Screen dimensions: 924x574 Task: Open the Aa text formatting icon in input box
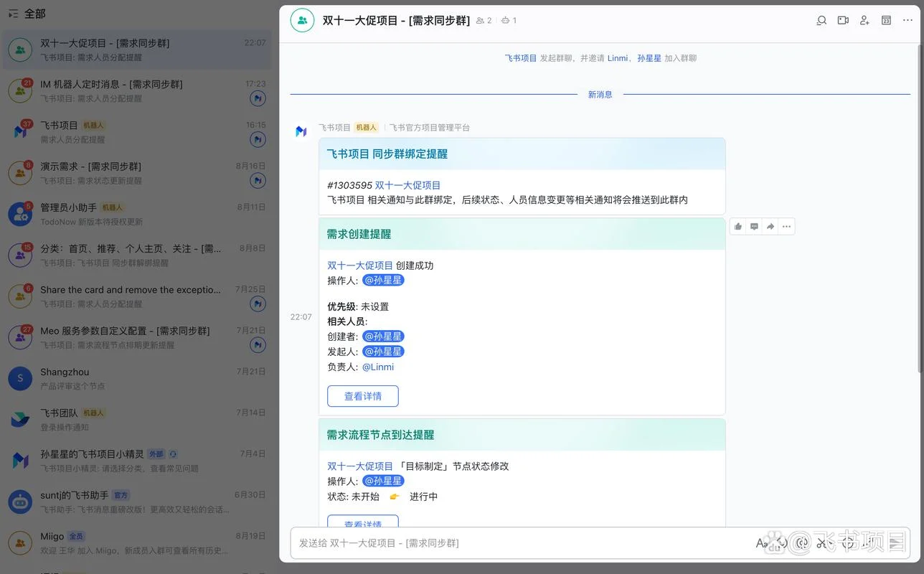pyautogui.click(x=762, y=543)
